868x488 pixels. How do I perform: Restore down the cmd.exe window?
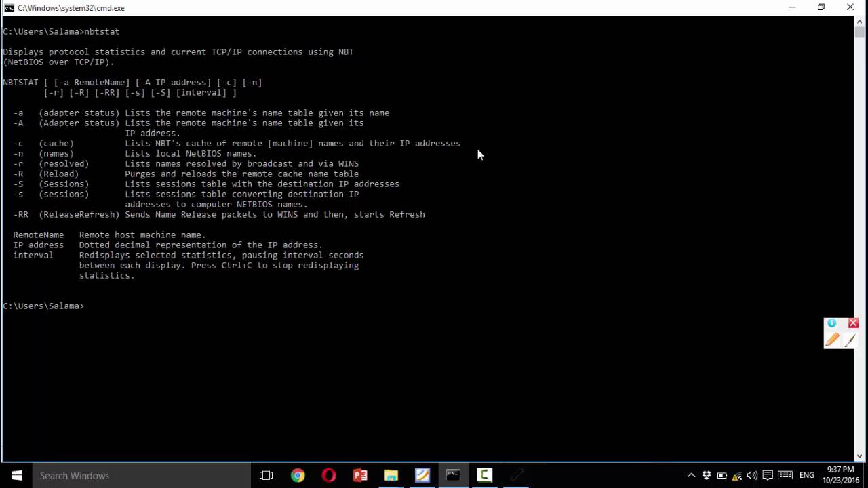pos(821,7)
